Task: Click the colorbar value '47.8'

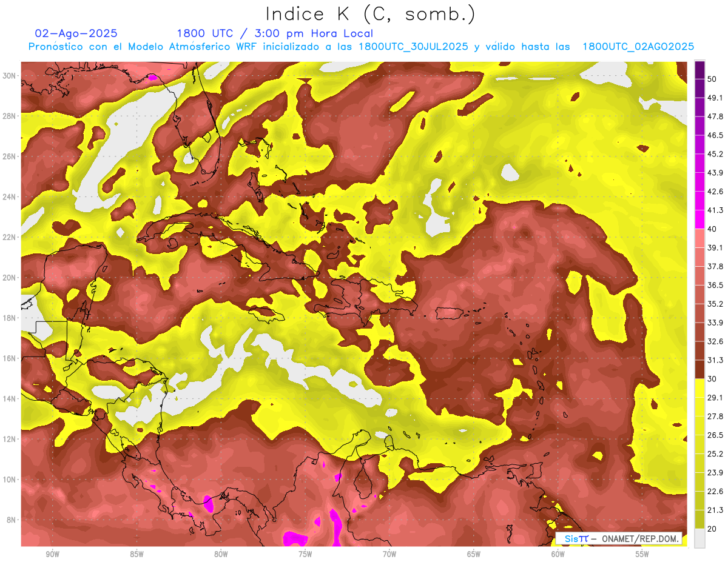Action: point(715,116)
